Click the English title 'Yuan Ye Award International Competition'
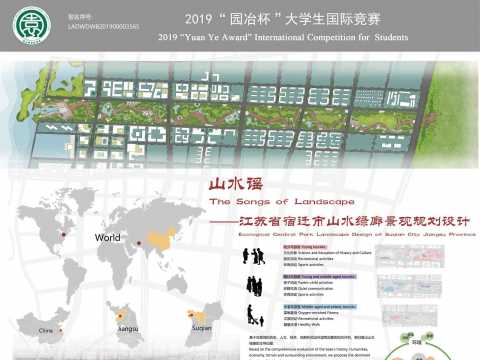The width and height of the screenshot is (480, 360). coord(283,37)
